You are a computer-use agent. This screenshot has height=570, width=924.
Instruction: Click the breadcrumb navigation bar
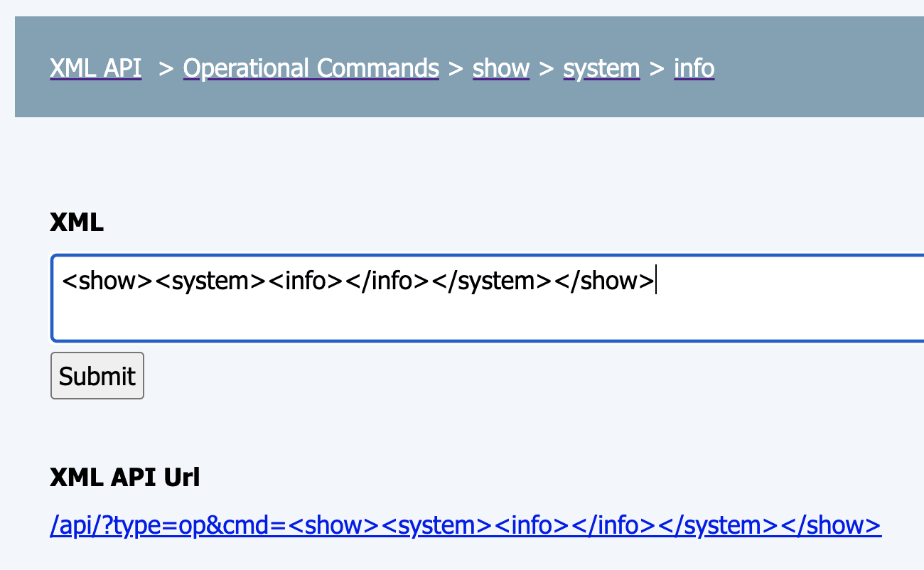(462, 67)
